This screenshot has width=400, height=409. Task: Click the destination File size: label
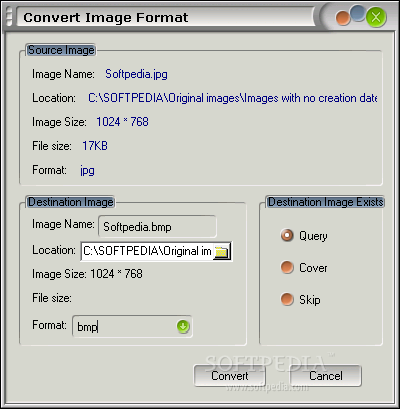pos(52,298)
